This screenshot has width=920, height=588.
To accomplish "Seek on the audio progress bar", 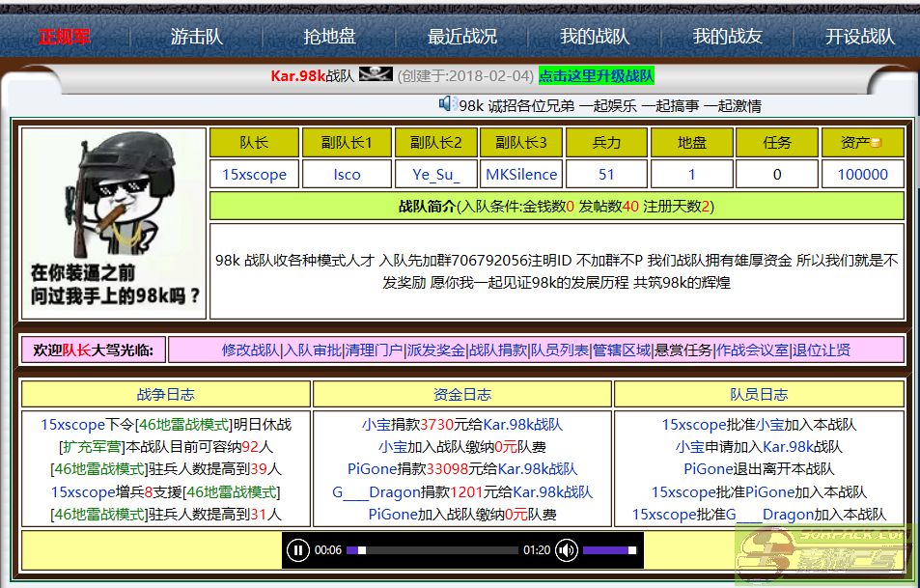I will click(432, 550).
